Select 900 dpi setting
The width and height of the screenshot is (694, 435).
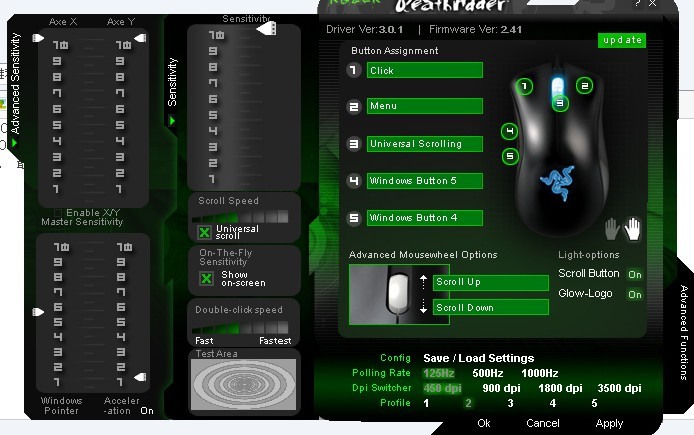(501, 389)
